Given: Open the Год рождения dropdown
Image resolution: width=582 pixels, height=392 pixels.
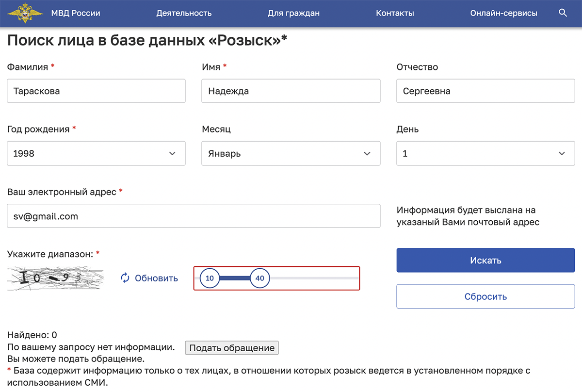Looking at the screenshot, I should pos(96,153).
